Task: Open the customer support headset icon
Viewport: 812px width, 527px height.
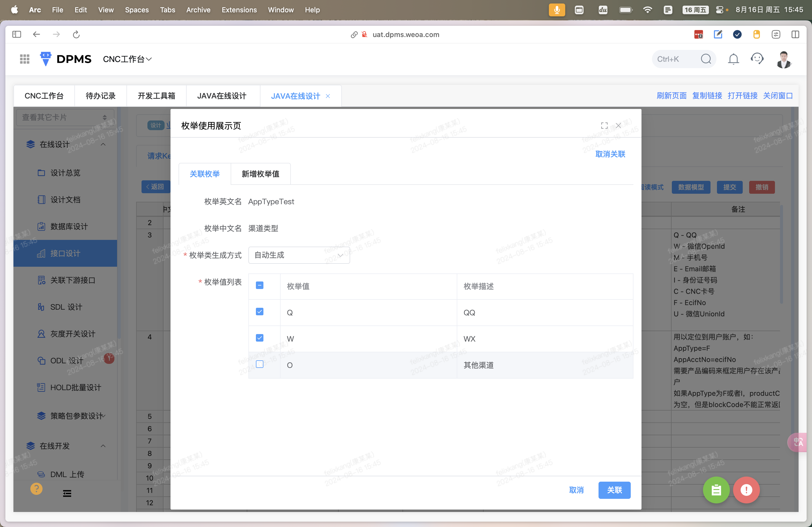Action: tap(757, 59)
